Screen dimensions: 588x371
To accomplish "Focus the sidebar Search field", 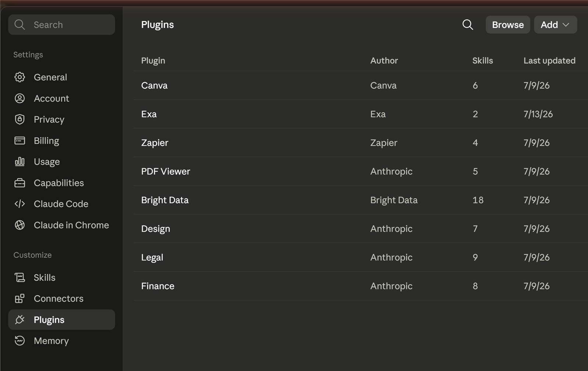I will pos(62,25).
